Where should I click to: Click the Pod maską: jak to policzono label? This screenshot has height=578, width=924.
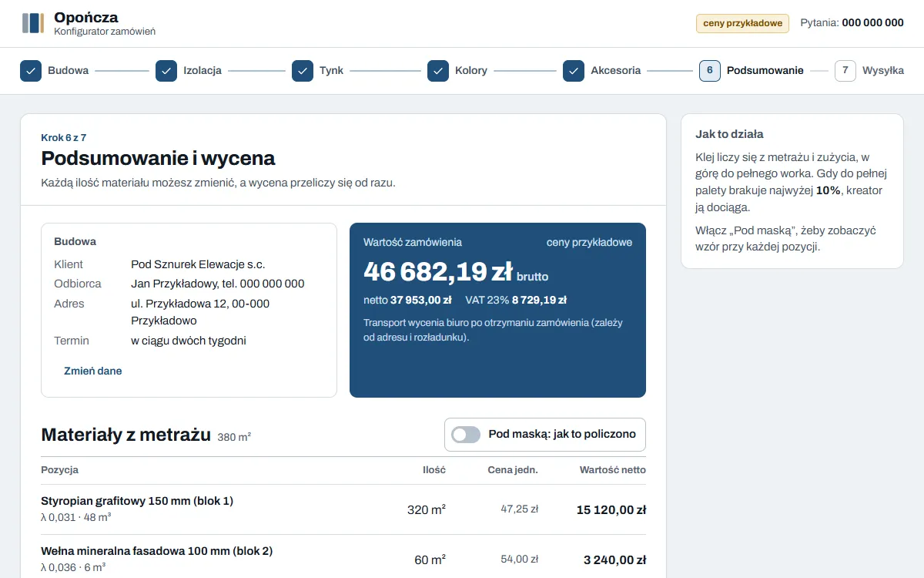[562, 435]
